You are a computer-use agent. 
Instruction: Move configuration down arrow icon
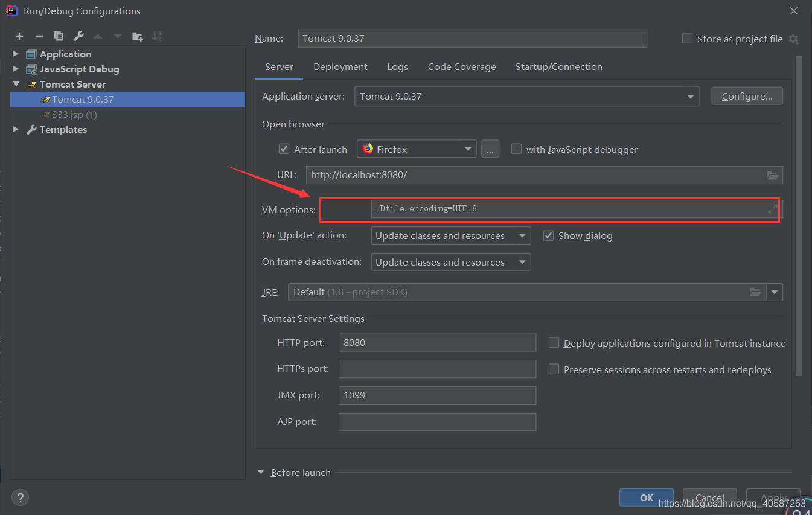pyautogui.click(x=118, y=36)
